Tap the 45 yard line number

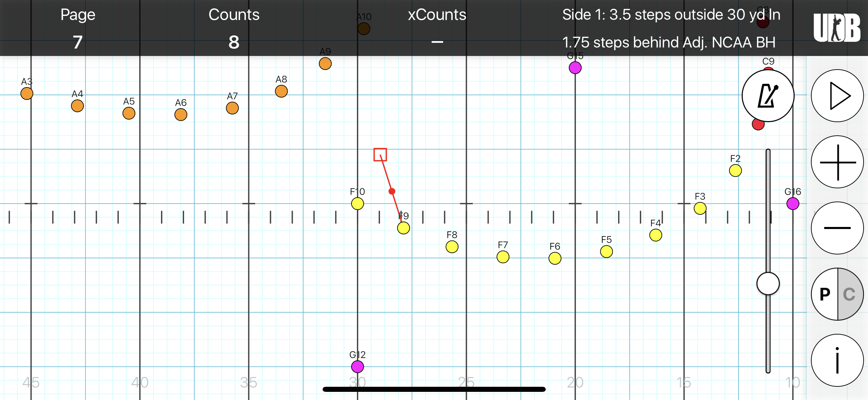pyautogui.click(x=31, y=383)
